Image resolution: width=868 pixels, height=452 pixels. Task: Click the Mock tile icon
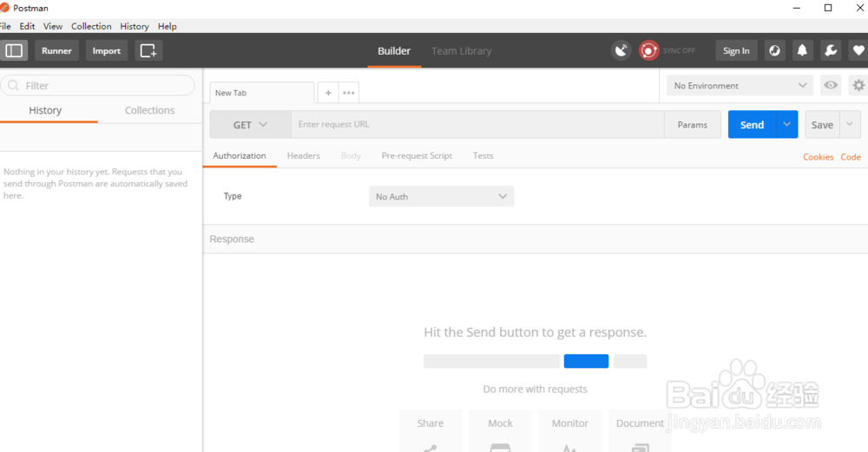[501, 448]
